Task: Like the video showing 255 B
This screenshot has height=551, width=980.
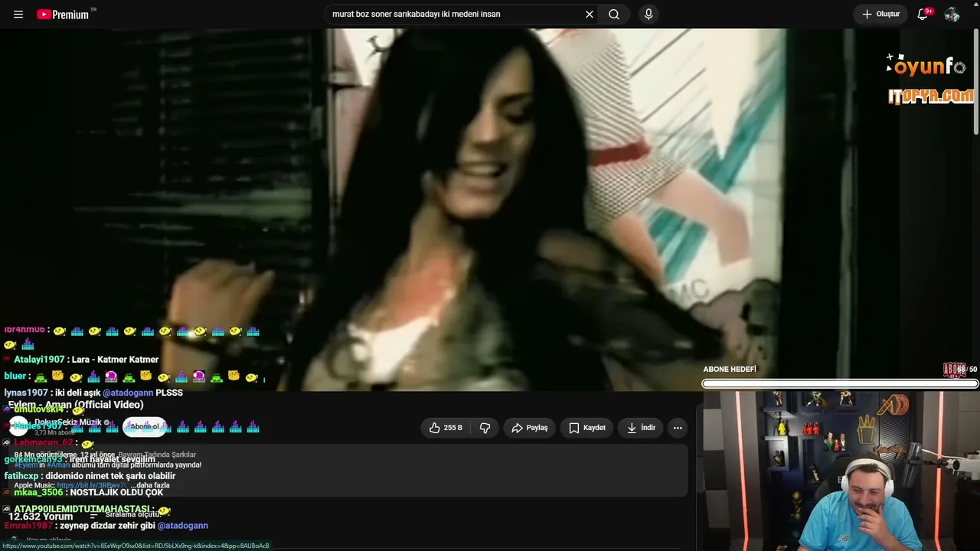Action: 446,428
